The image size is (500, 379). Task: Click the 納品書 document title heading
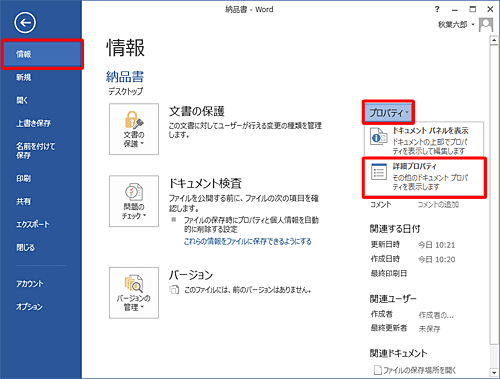(x=125, y=77)
